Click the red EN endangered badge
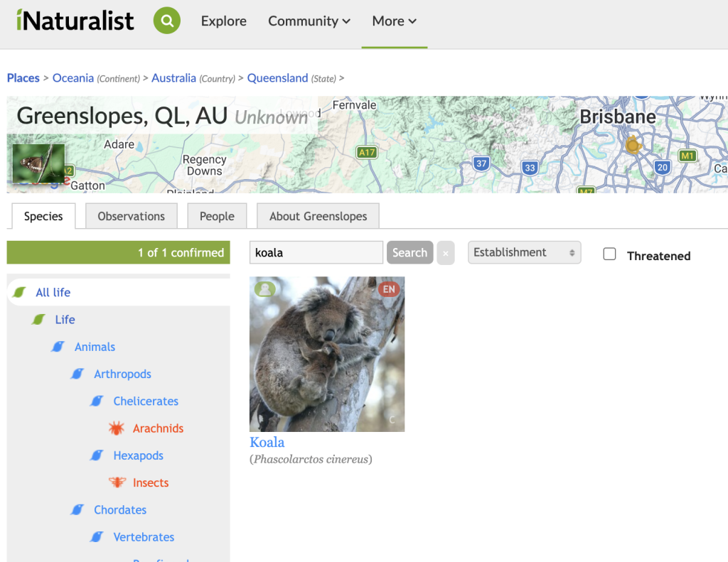The width and height of the screenshot is (728, 562). (388, 289)
